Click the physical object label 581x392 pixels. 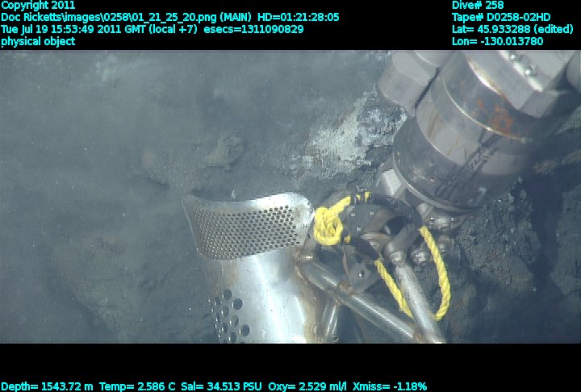38,41
